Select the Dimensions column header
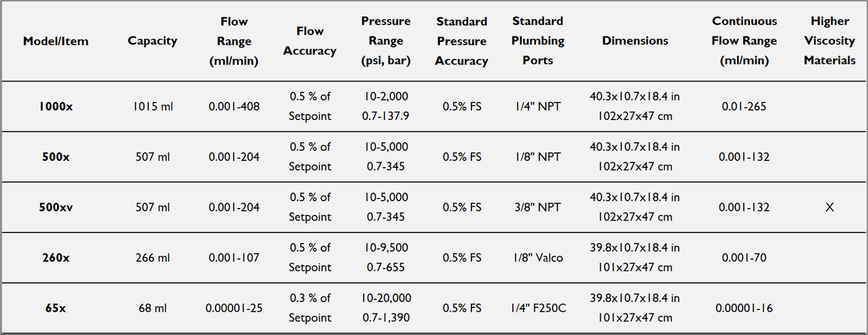This screenshot has width=868, height=335. pos(635,41)
